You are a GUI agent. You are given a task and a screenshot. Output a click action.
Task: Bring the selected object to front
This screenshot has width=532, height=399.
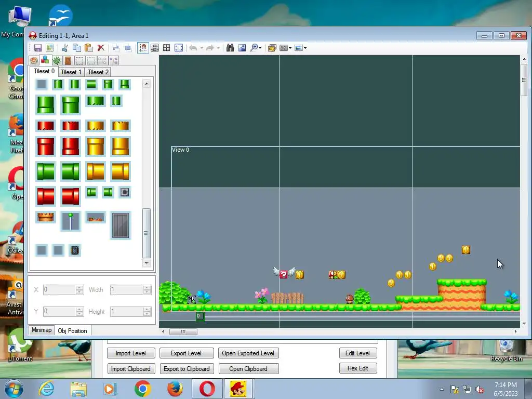pos(116,48)
